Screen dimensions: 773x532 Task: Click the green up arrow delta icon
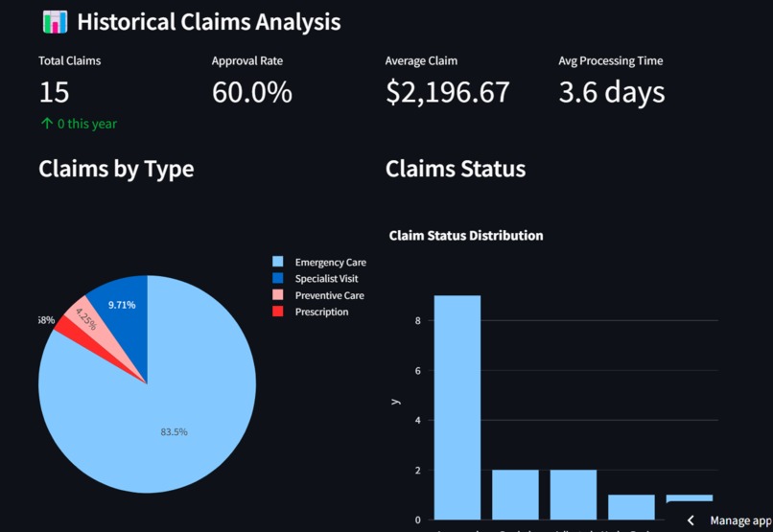pyautogui.click(x=47, y=123)
